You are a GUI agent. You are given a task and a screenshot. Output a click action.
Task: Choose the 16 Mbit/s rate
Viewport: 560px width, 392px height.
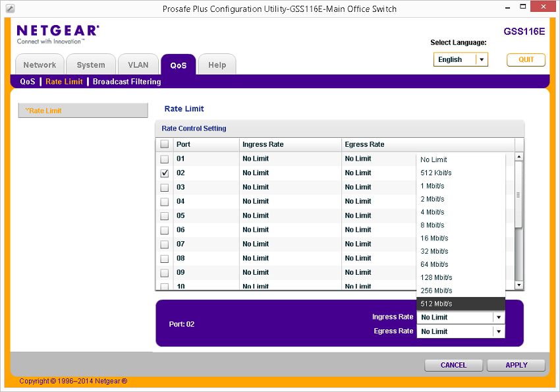coord(461,238)
